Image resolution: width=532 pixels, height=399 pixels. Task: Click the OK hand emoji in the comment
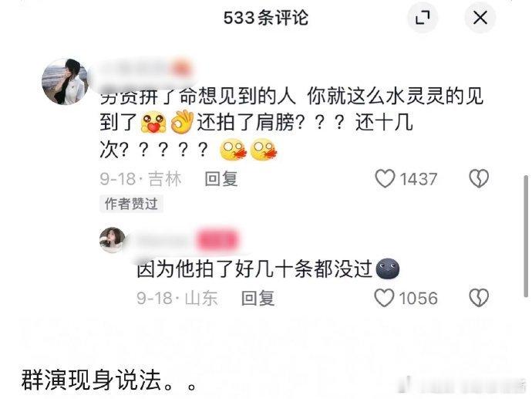pos(182,122)
